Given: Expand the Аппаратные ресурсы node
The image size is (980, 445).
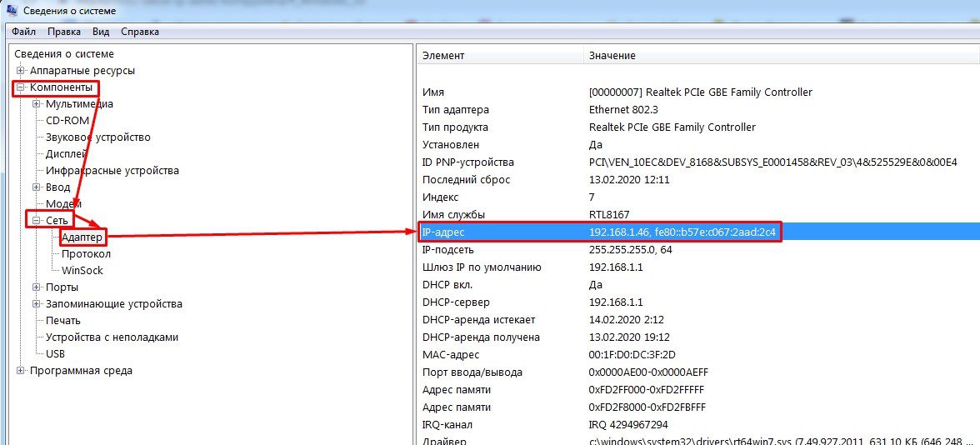Looking at the screenshot, I should tap(21, 71).
